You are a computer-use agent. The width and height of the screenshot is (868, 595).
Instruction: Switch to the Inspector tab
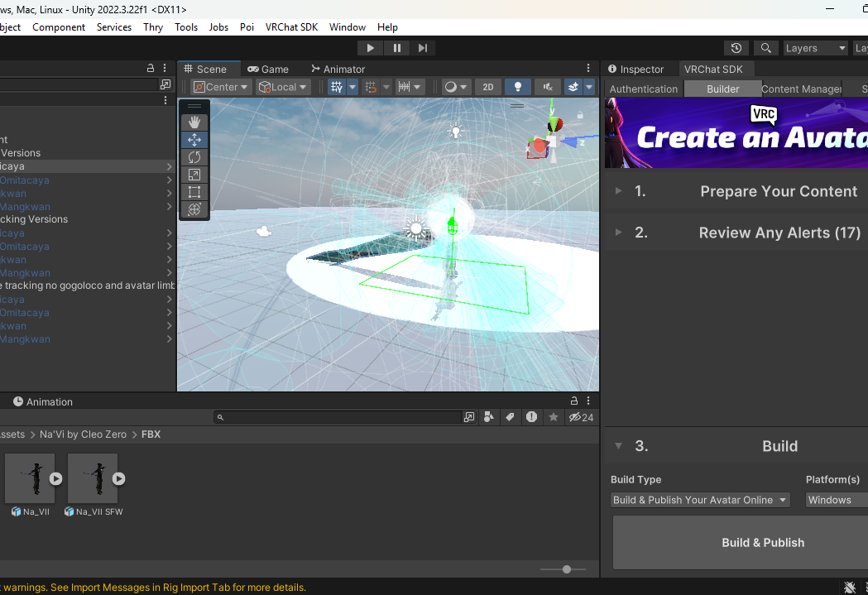(x=636, y=70)
